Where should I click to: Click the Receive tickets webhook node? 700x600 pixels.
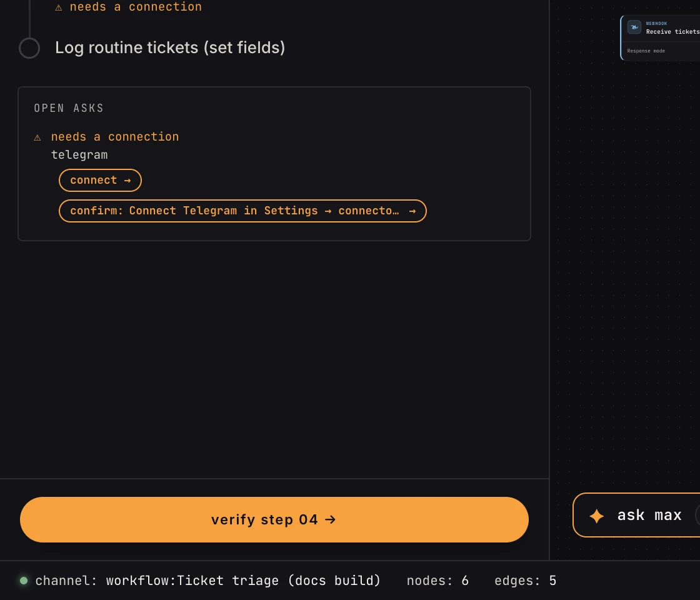[x=661, y=38]
